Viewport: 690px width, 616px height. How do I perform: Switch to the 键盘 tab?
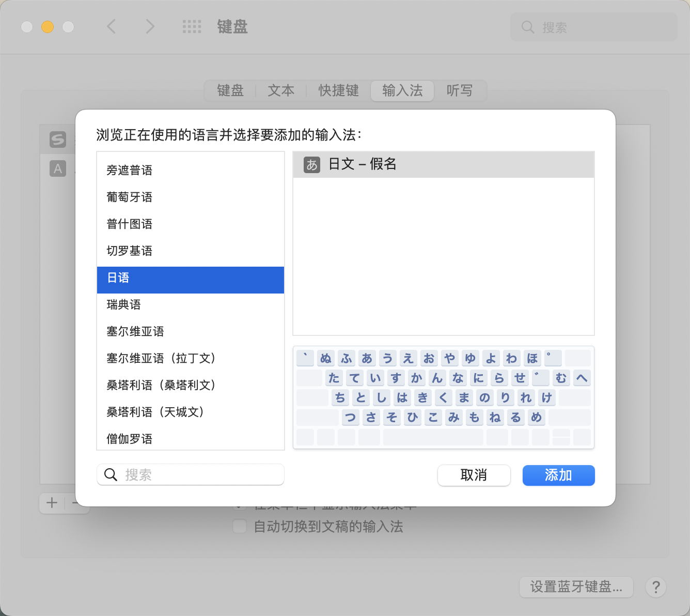[x=230, y=91]
